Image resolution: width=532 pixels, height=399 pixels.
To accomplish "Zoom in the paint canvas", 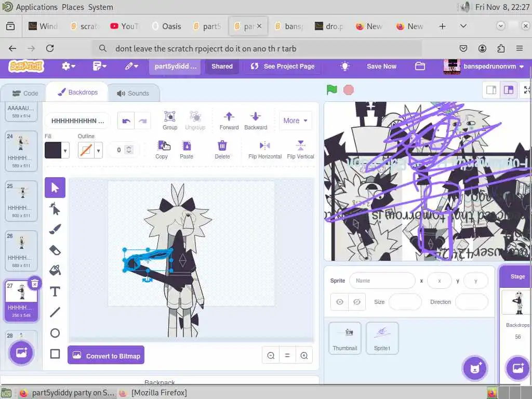I will coord(304,355).
